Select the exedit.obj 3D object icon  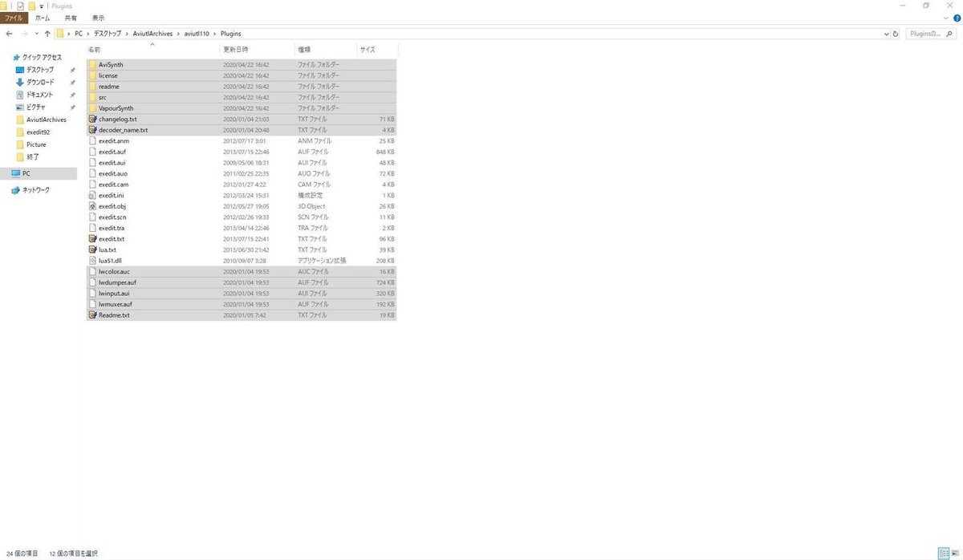point(92,206)
